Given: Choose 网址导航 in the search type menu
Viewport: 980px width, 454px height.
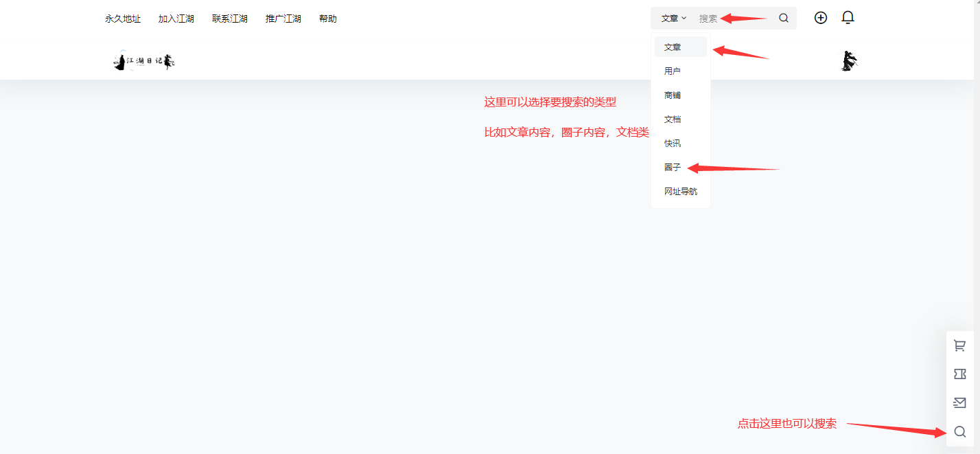Looking at the screenshot, I should (x=681, y=191).
